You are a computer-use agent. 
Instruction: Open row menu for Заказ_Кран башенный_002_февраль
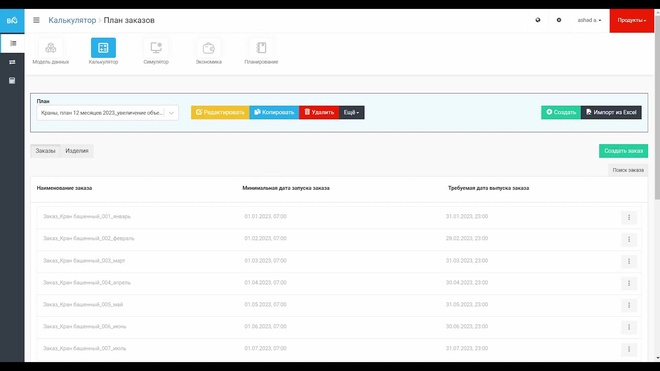629,239
